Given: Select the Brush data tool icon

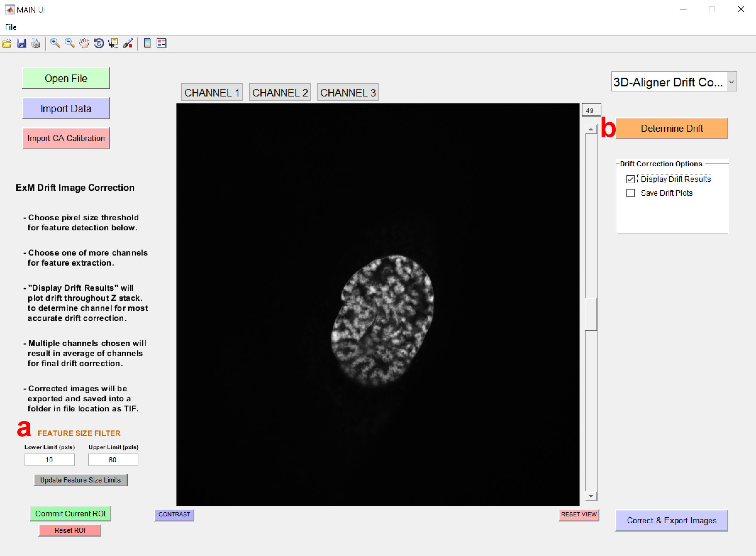Looking at the screenshot, I should tap(128, 43).
